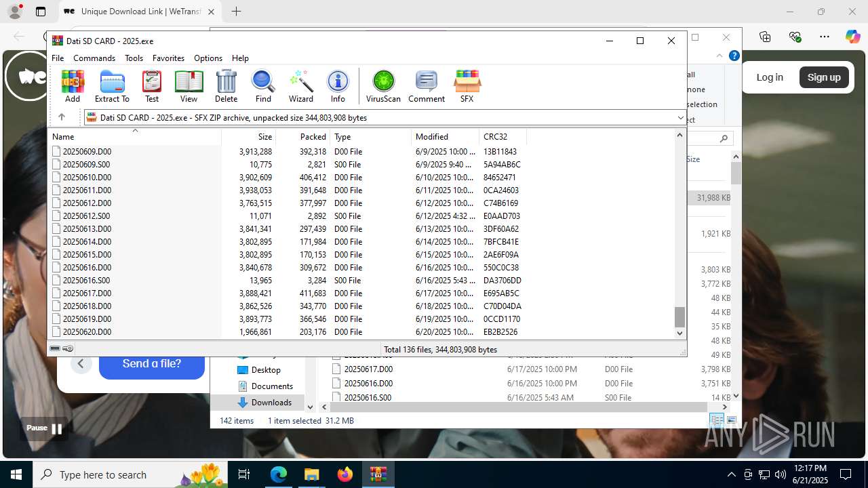The width and height of the screenshot is (868, 488).
Task: Open the Commands menu
Action: 94,58
